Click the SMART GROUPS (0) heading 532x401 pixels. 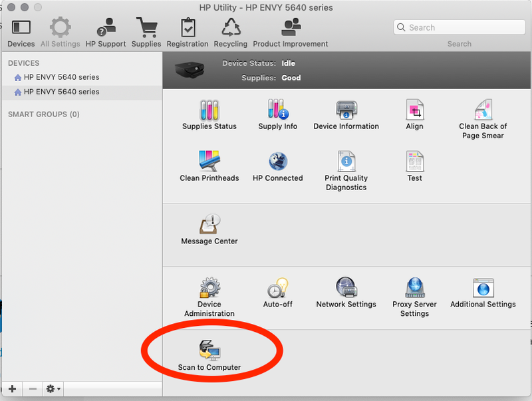(44, 114)
